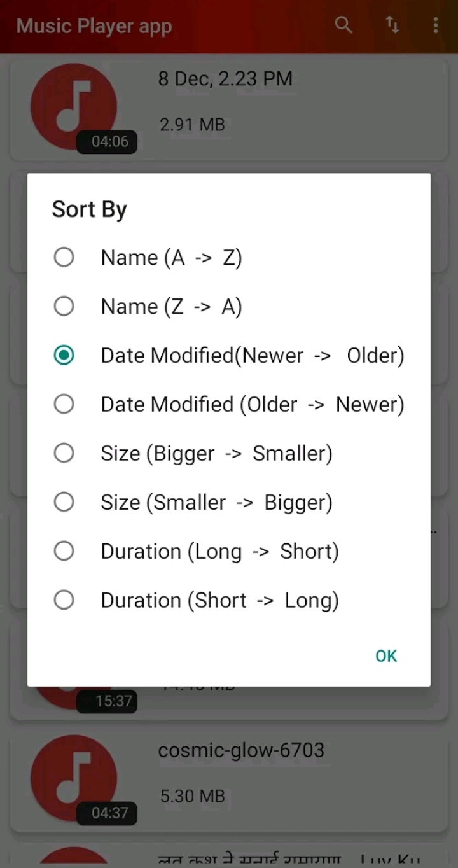This screenshot has height=868, width=458.
Task: Select Size (Bigger -> Smaller) radio option
Action: click(x=64, y=454)
